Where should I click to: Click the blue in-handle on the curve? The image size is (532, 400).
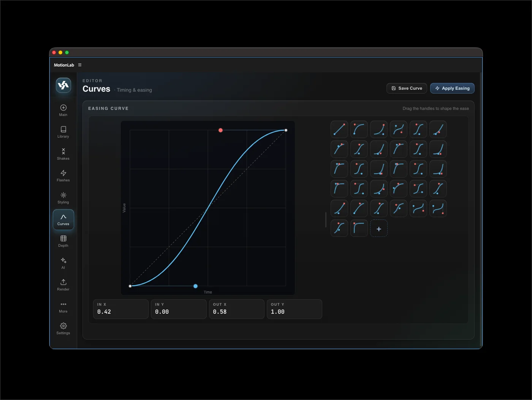click(195, 286)
